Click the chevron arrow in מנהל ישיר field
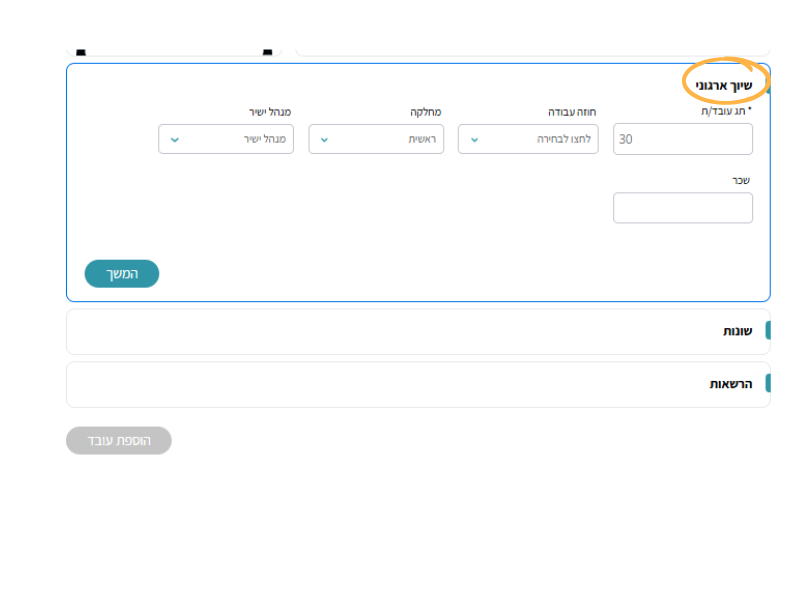 [x=175, y=139]
